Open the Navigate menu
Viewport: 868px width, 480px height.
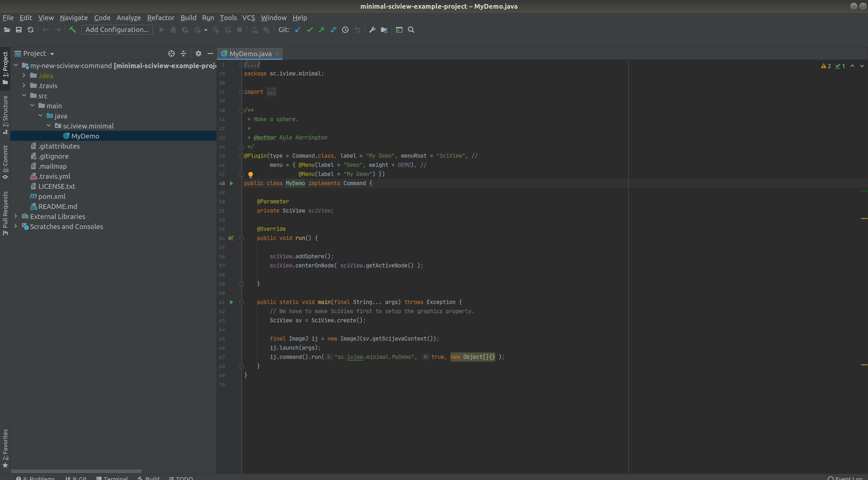(x=74, y=18)
